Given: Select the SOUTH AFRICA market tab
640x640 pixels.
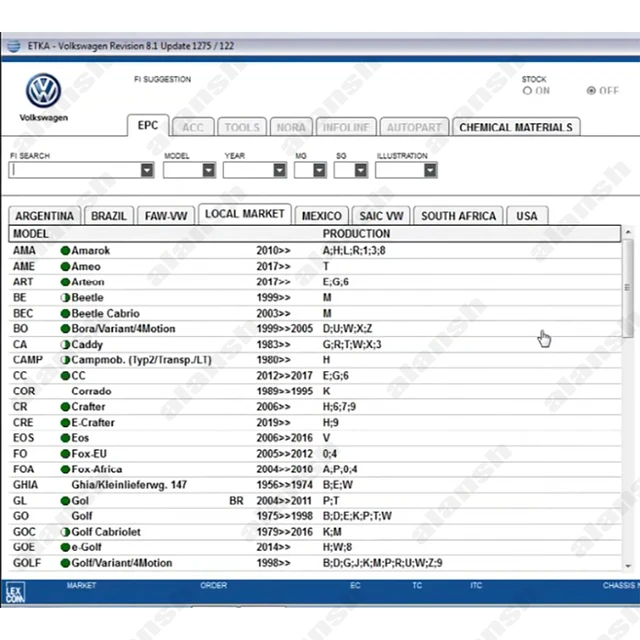Looking at the screenshot, I should pyautogui.click(x=458, y=216).
